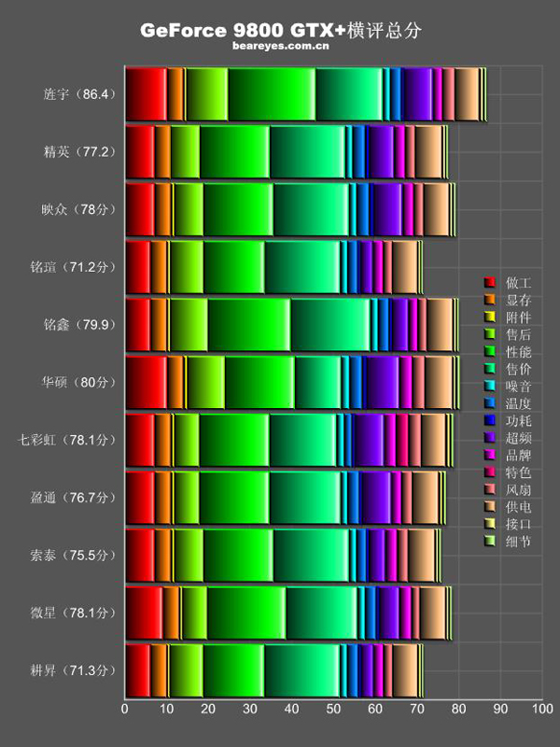Image resolution: width=560 pixels, height=747 pixels.
Task: Click the 温度 legend label
Action: (x=518, y=403)
